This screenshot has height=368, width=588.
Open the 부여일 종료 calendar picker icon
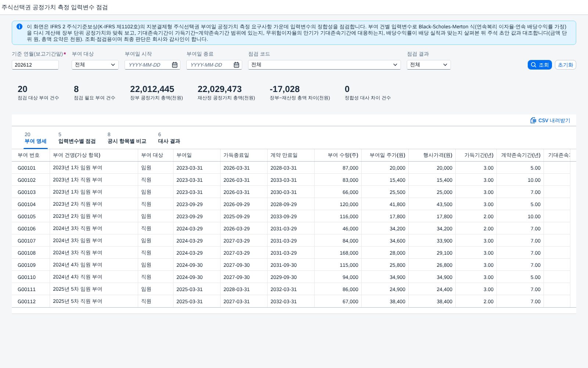click(x=236, y=65)
